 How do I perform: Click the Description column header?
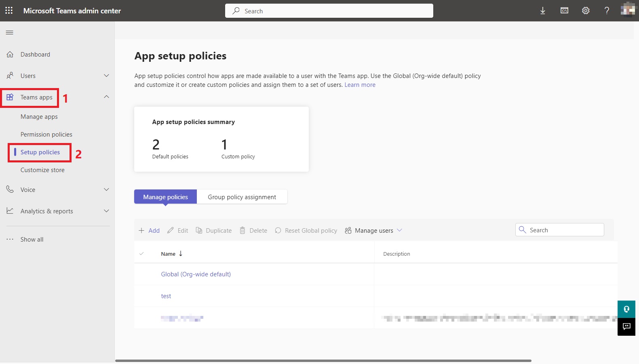tap(396, 254)
